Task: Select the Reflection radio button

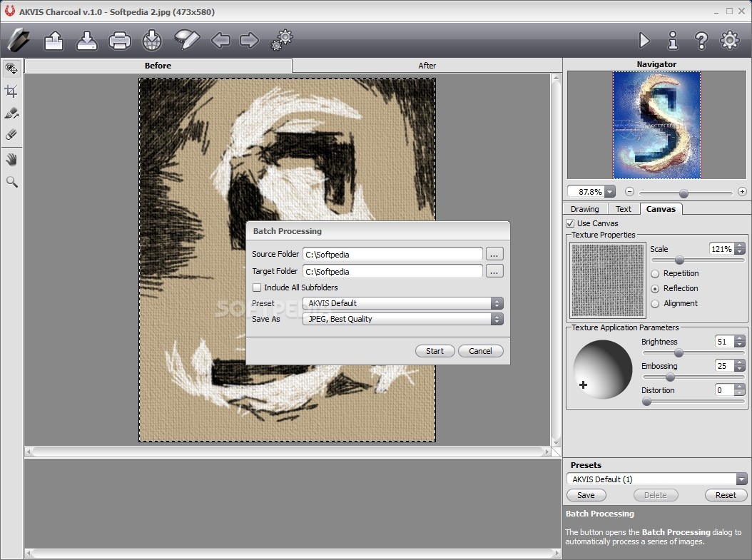Action: pos(655,289)
